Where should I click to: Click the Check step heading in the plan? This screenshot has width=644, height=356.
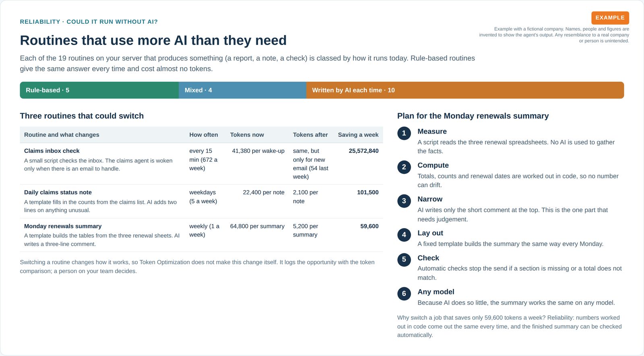pos(428,258)
